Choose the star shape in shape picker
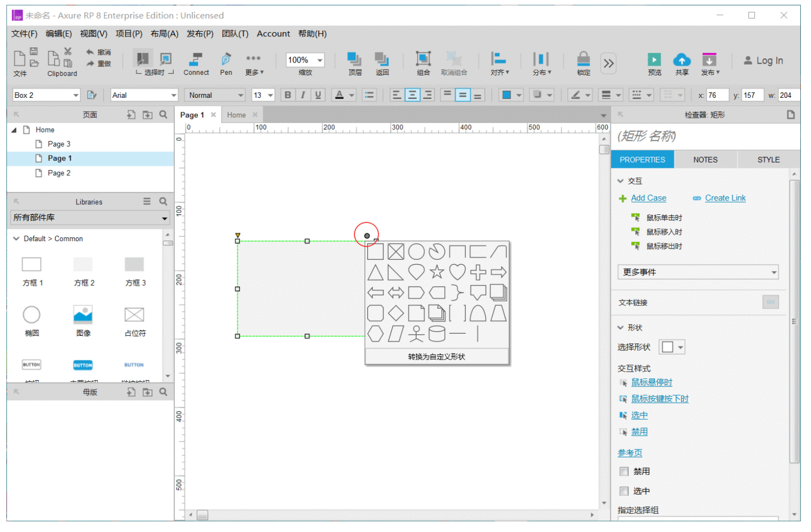The width and height of the screenshot is (811, 532). coord(437,272)
